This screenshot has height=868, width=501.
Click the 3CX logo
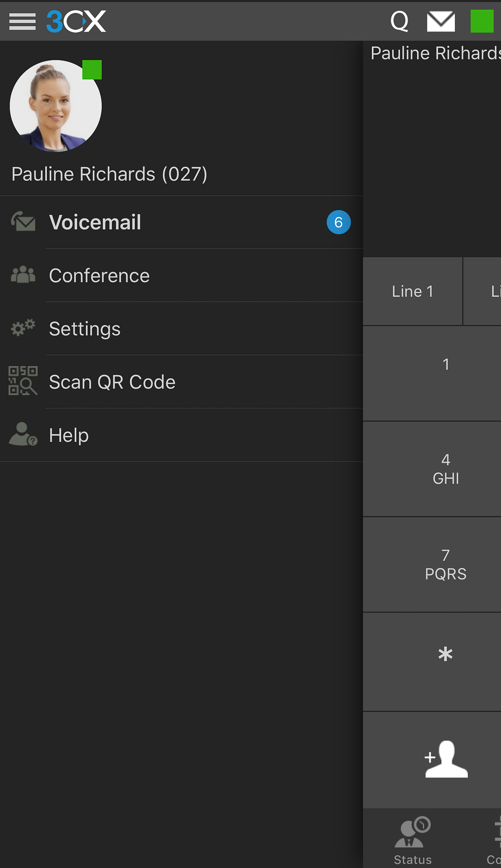pyautogui.click(x=76, y=21)
